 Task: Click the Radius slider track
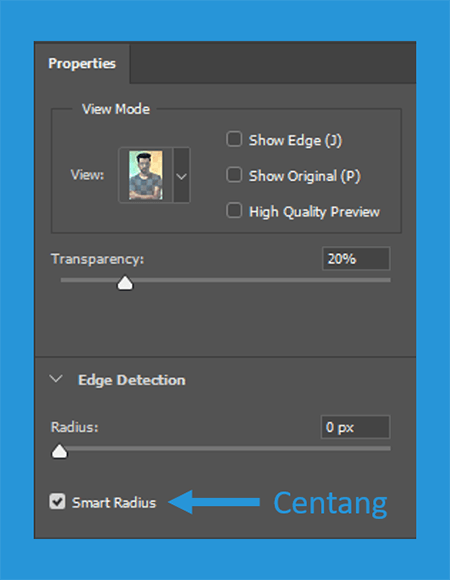point(226,448)
